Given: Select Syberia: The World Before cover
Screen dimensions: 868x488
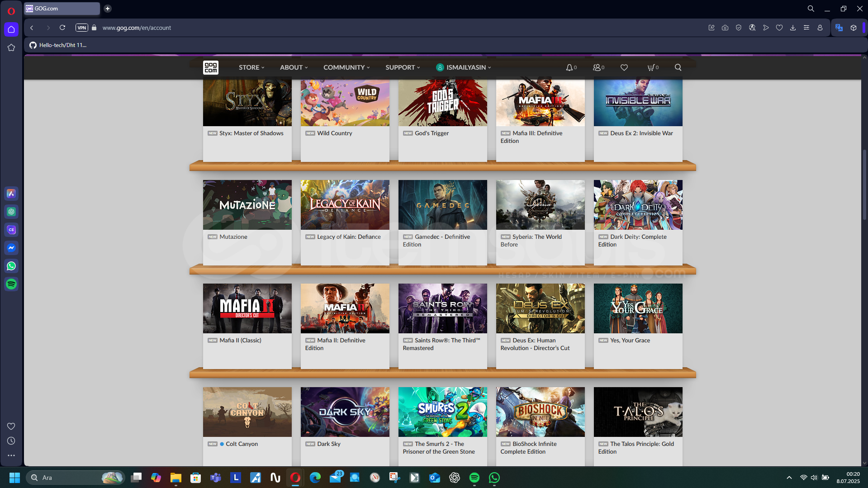Looking at the screenshot, I should (541, 205).
